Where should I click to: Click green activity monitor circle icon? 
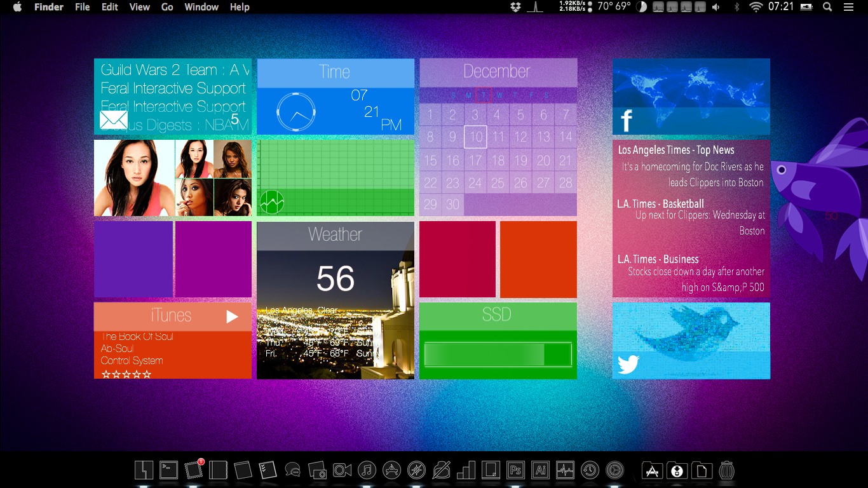pyautogui.click(x=272, y=202)
